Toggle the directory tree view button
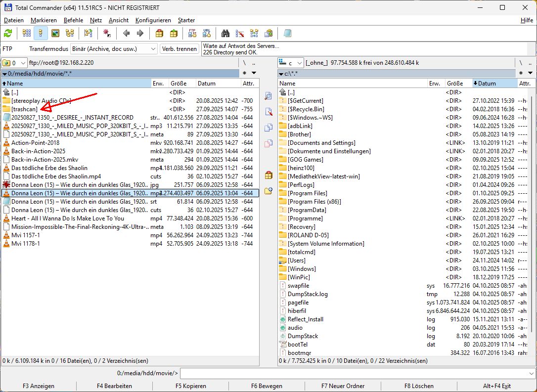 pyautogui.click(x=70, y=34)
